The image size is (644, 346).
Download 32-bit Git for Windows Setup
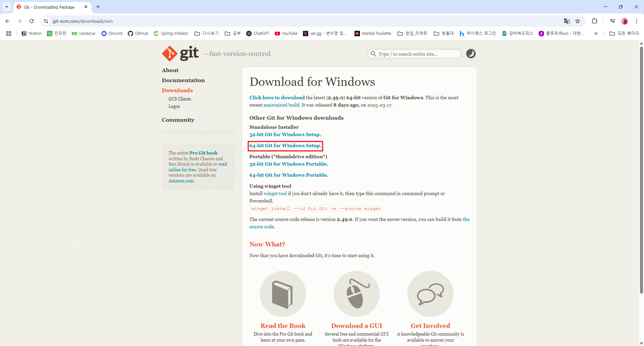coord(284,134)
